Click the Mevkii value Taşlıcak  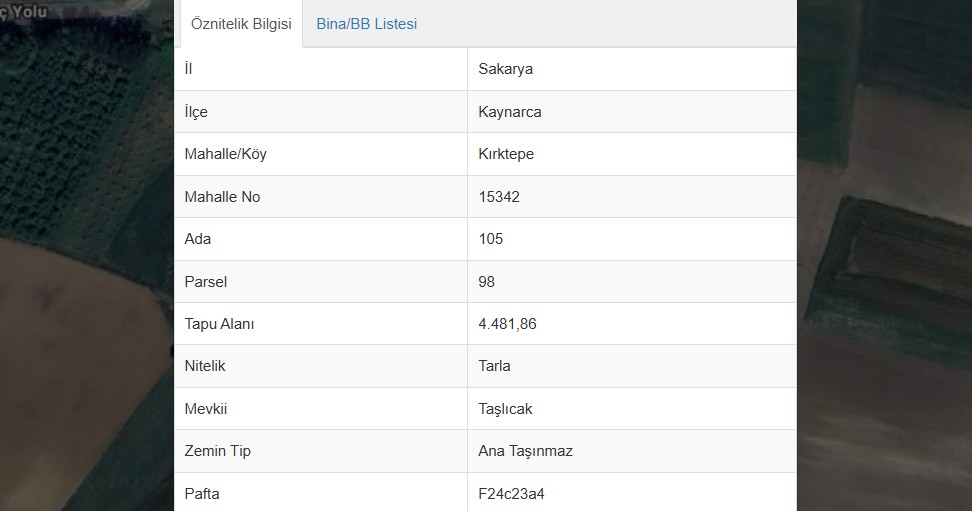505,409
